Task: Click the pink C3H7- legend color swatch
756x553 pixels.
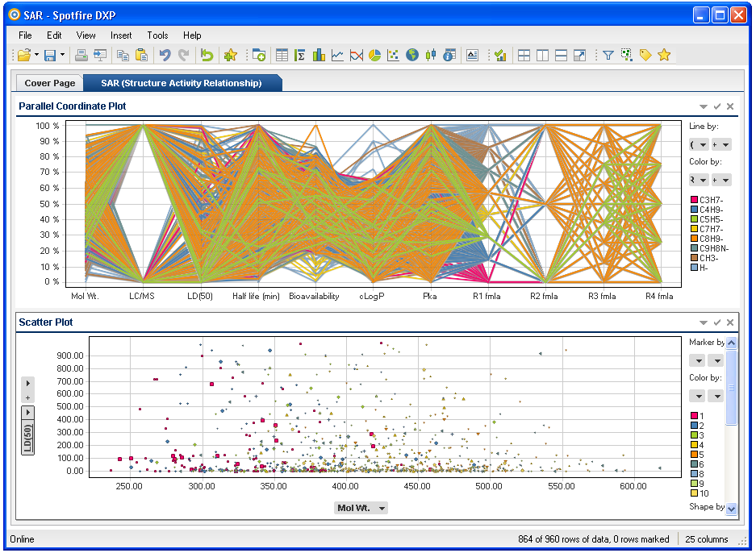Action: pos(693,200)
